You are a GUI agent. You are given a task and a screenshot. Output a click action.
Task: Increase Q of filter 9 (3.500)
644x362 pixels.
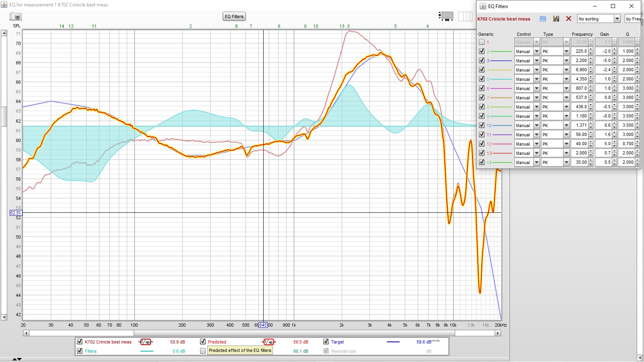click(x=638, y=114)
